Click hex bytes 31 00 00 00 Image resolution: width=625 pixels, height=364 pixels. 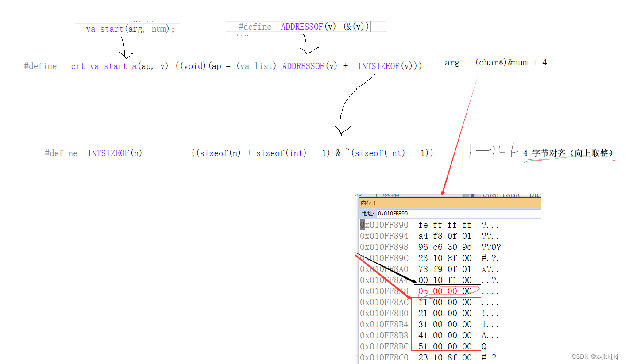click(x=445, y=325)
